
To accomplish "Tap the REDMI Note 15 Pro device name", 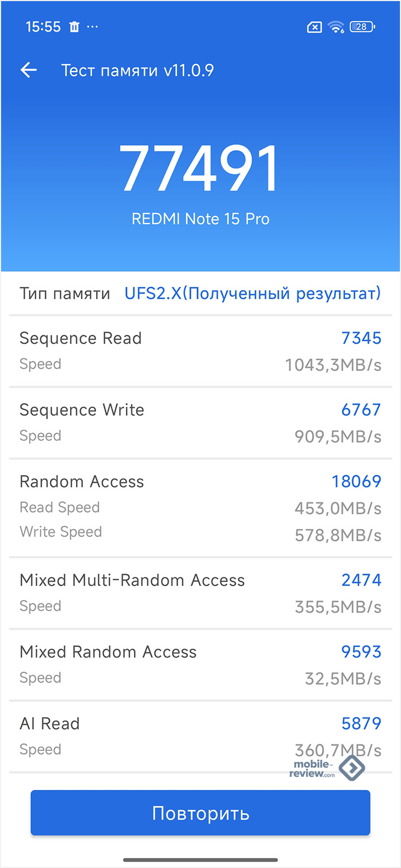I will (200, 219).
